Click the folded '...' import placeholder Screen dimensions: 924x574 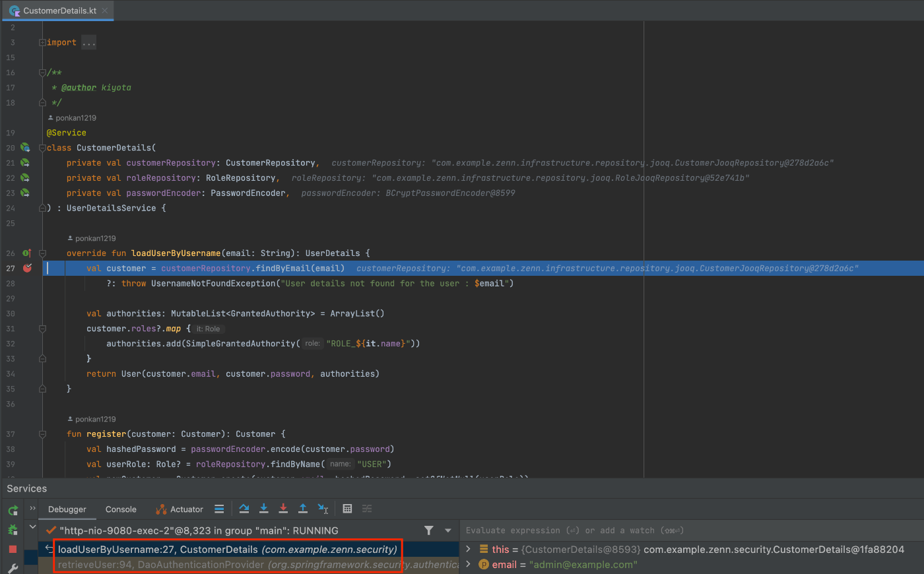[89, 42]
